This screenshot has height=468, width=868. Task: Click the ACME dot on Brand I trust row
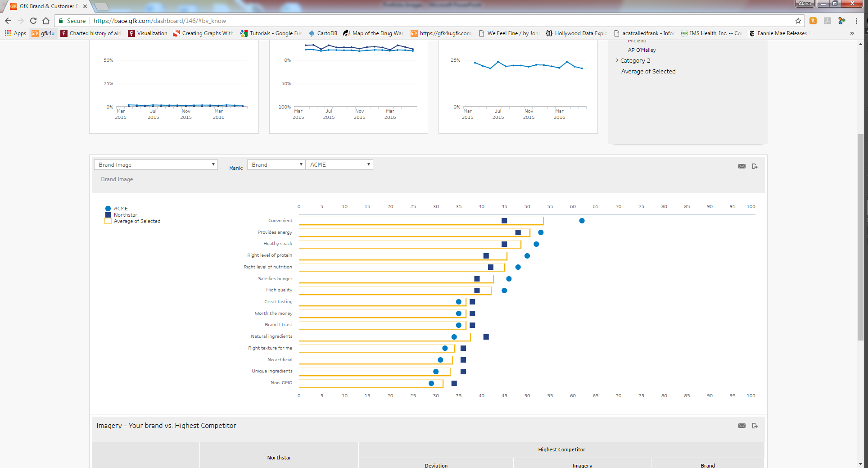(458, 325)
